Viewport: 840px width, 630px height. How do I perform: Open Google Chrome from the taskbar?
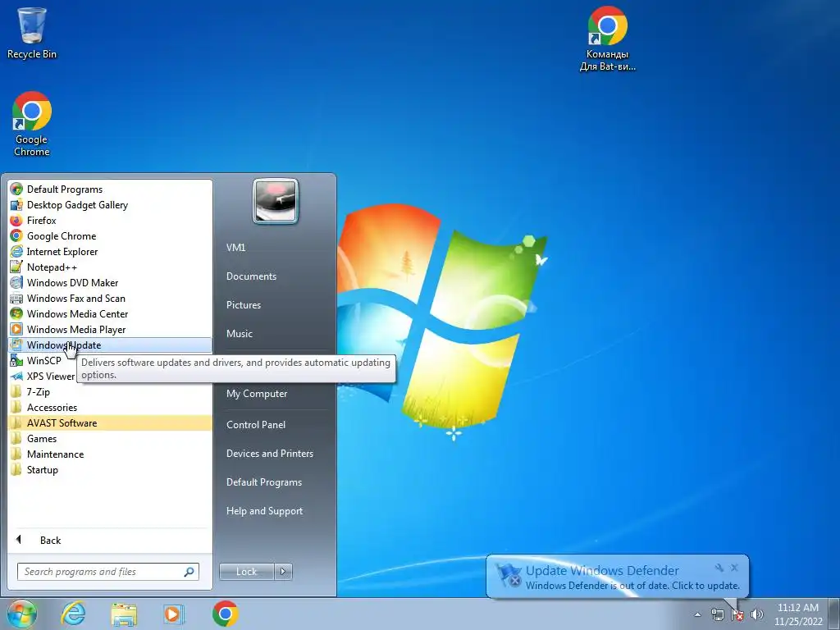(226, 614)
